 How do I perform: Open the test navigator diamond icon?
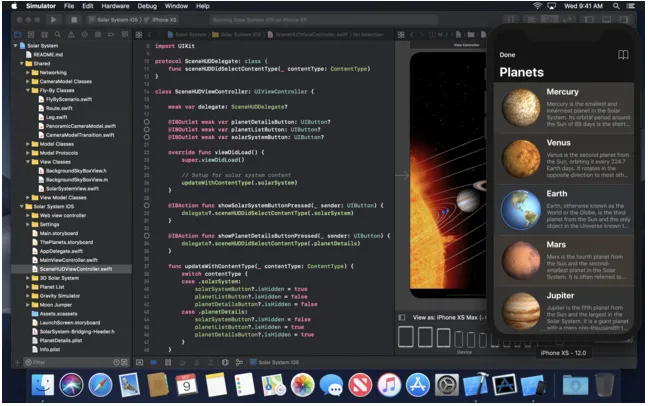(x=84, y=35)
